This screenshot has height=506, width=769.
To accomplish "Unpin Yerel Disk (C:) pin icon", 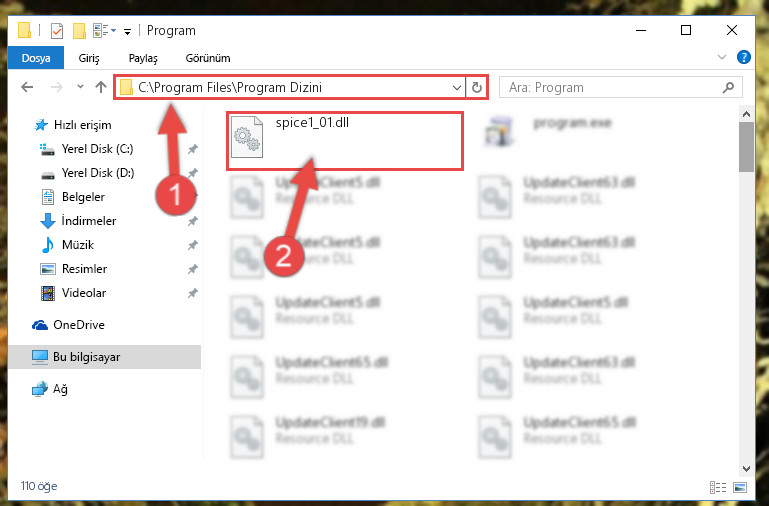I will [193, 149].
